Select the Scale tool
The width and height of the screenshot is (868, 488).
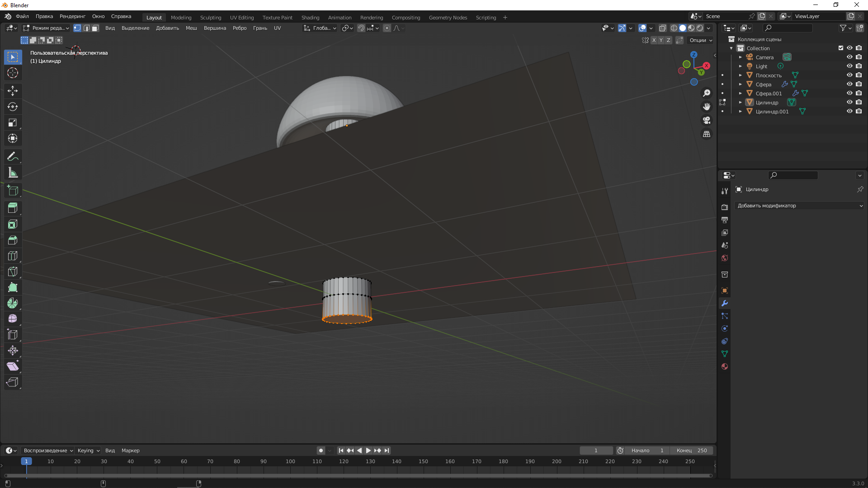coord(13,122)
